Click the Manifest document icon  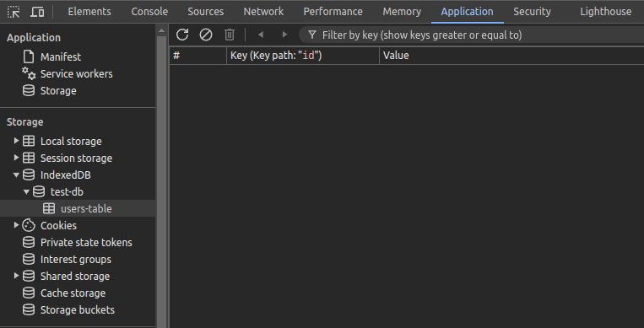click(29, 56)
